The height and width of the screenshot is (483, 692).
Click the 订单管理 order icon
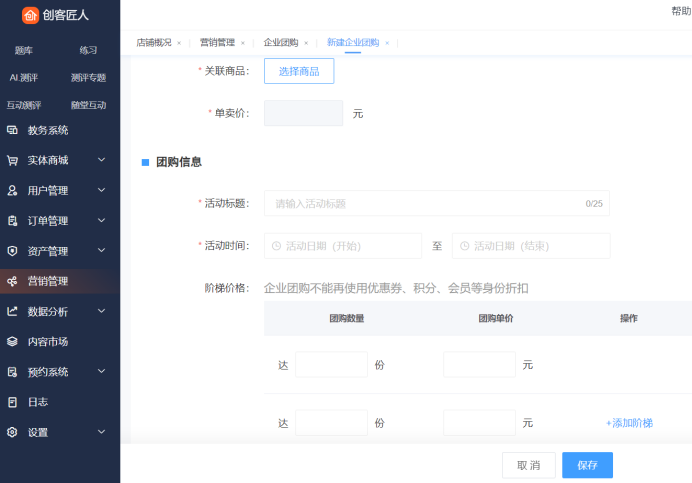pos(12,221)
